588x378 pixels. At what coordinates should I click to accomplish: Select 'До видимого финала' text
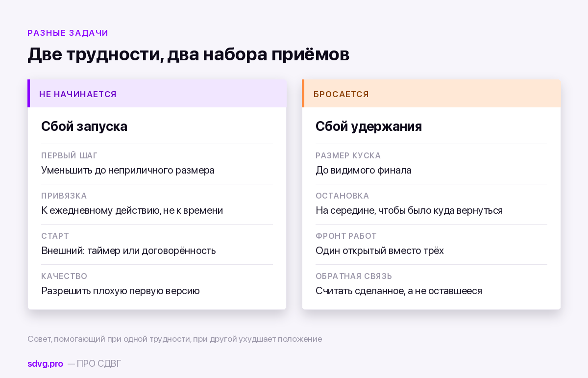point(364,171)
